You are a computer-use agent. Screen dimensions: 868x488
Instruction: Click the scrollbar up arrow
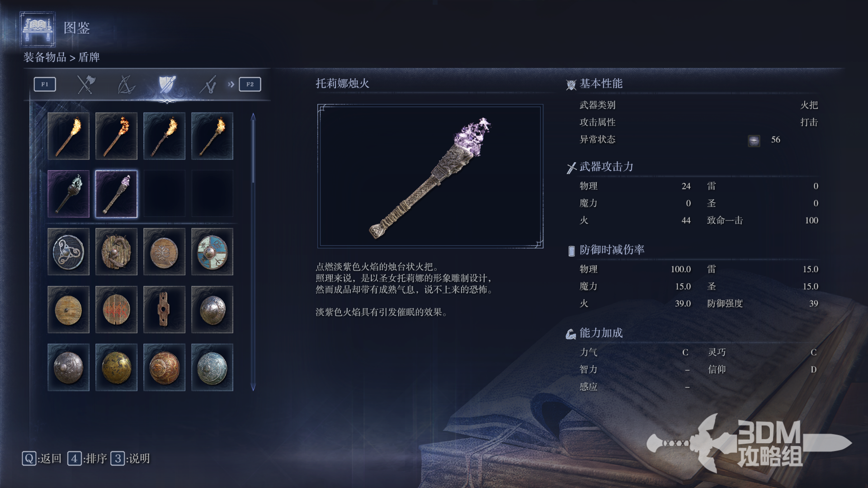253,116
